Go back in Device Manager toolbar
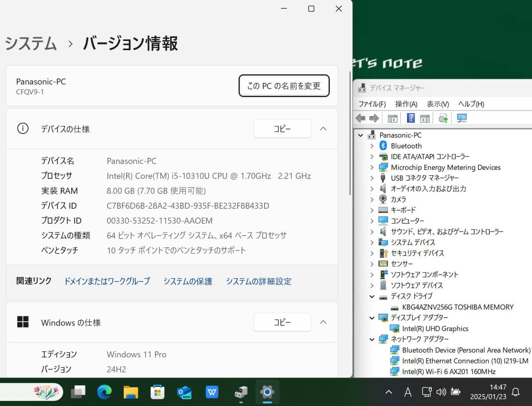Screen dimensions: 532x406 click(360, 118)
